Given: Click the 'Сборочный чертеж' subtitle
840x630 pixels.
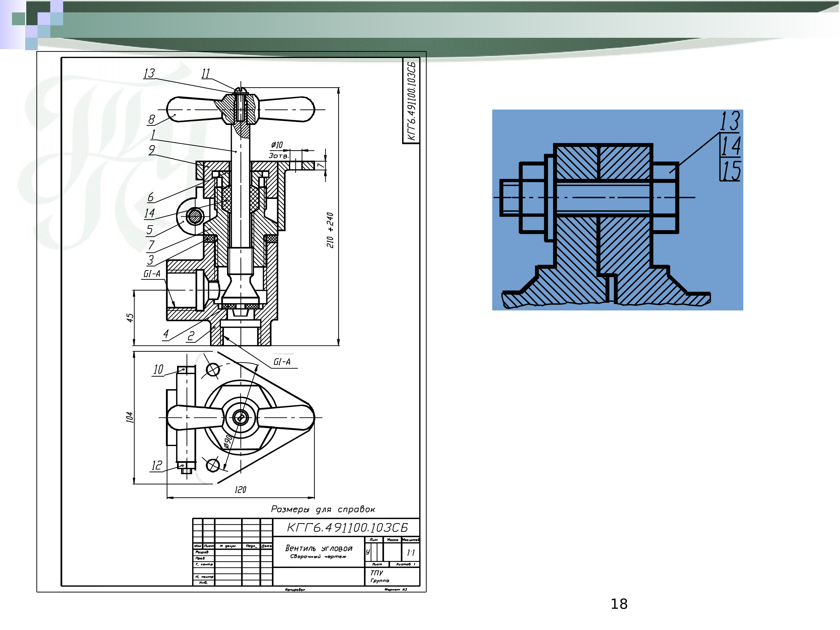Looking at the screenshot, I should point(318,556).
